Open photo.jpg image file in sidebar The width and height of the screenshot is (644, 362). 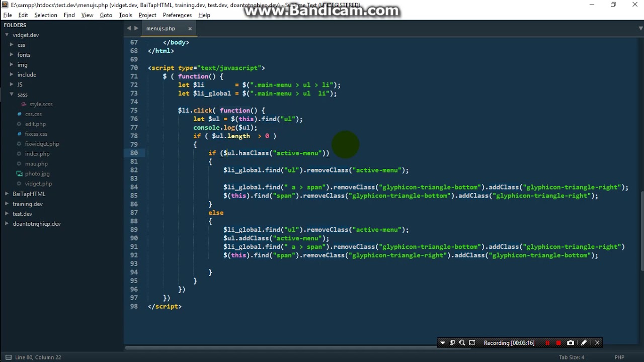37,173
